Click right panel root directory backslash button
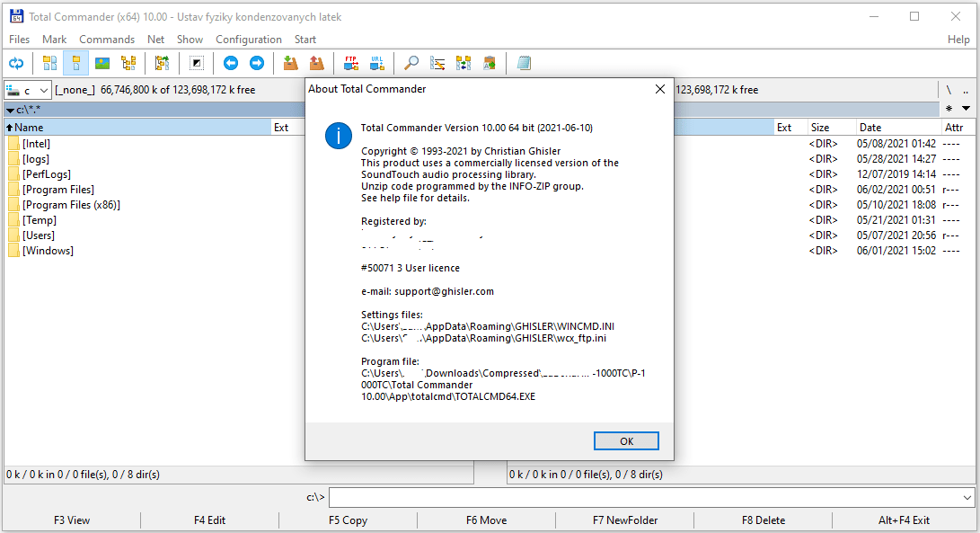Image resolution: width=980 pixels, height=533 pixels. point(949,90)
